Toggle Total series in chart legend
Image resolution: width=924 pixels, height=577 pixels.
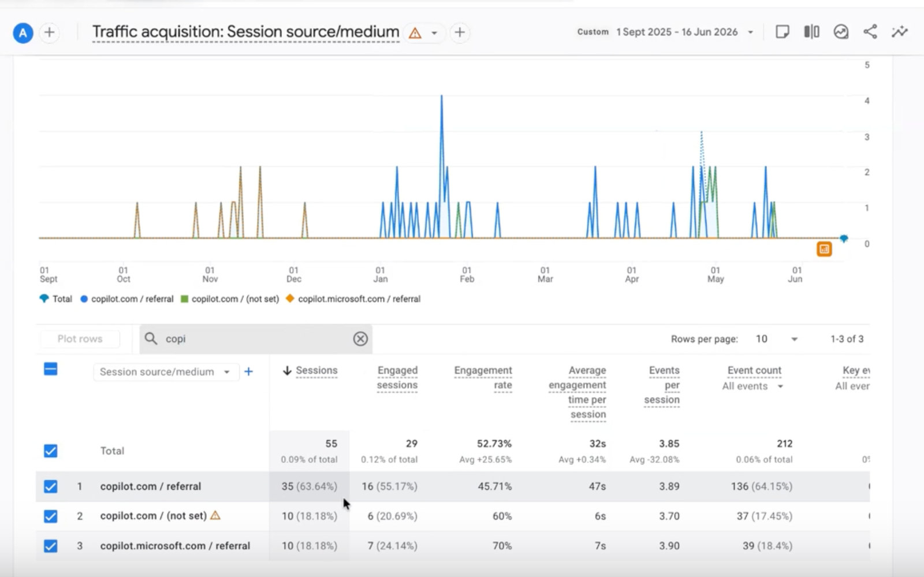(55, 299)
